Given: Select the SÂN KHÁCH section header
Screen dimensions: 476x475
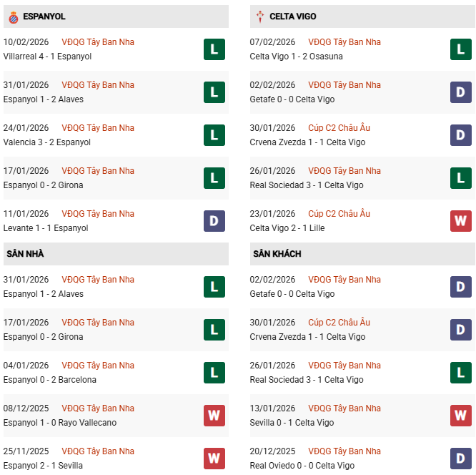Looking at the screenshot, I should (277, 254).
